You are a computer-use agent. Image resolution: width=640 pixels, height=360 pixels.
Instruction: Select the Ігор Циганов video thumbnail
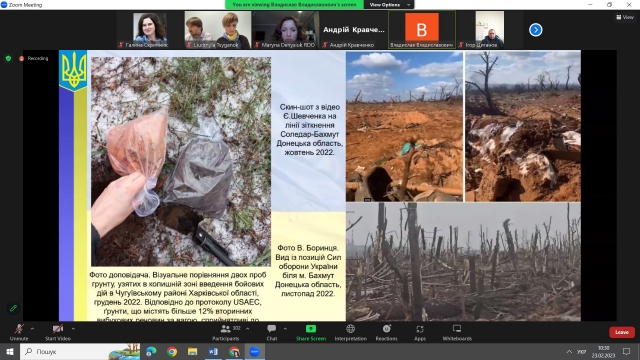(x=490, y=30)
